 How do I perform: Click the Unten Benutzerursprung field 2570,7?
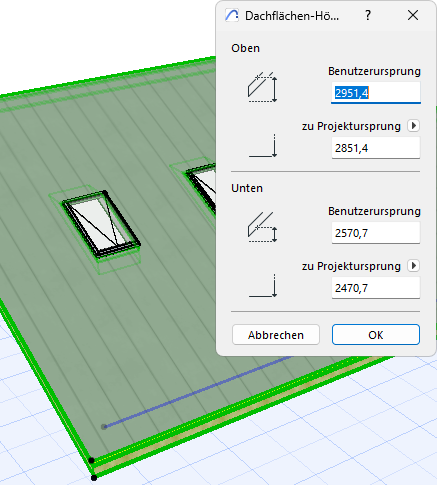pos(376,233)
